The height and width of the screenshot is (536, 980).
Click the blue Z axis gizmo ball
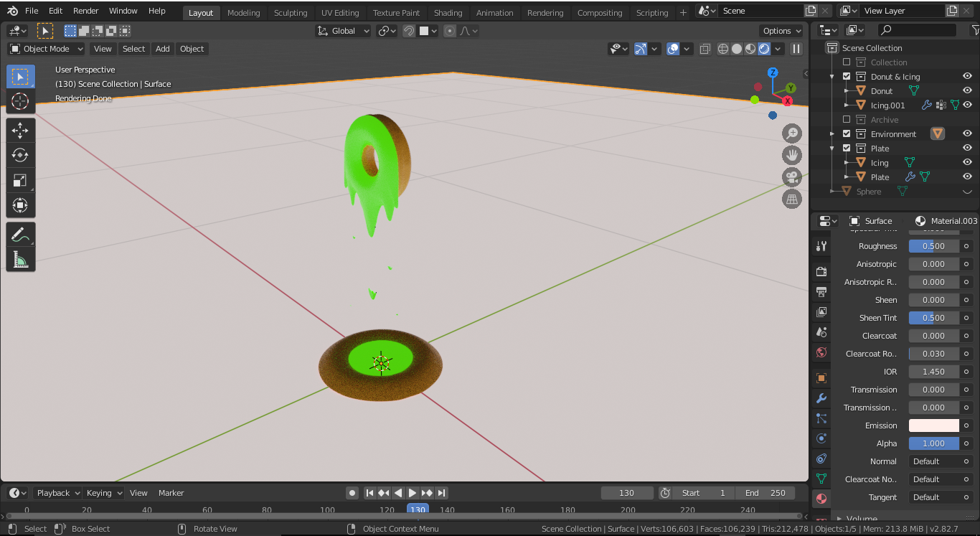pyautogui.click(x=773, y=72)
